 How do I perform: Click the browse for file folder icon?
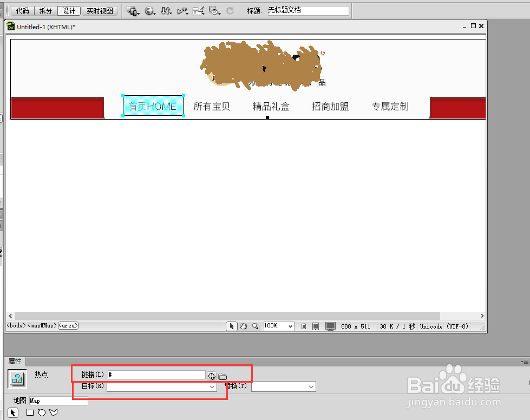point(223,376)
